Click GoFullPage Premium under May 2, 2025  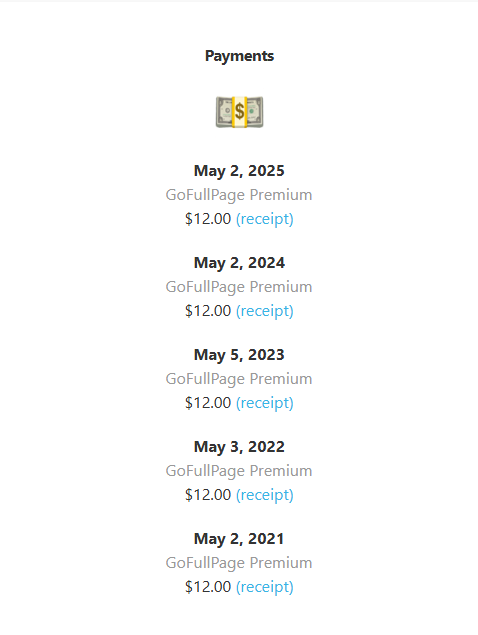coord(239,195)
